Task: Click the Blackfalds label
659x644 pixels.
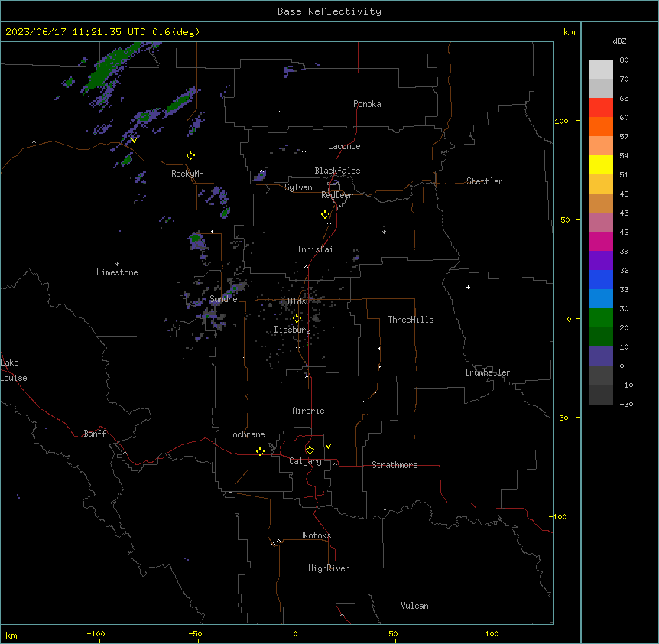Action: [x=337, y=171]
